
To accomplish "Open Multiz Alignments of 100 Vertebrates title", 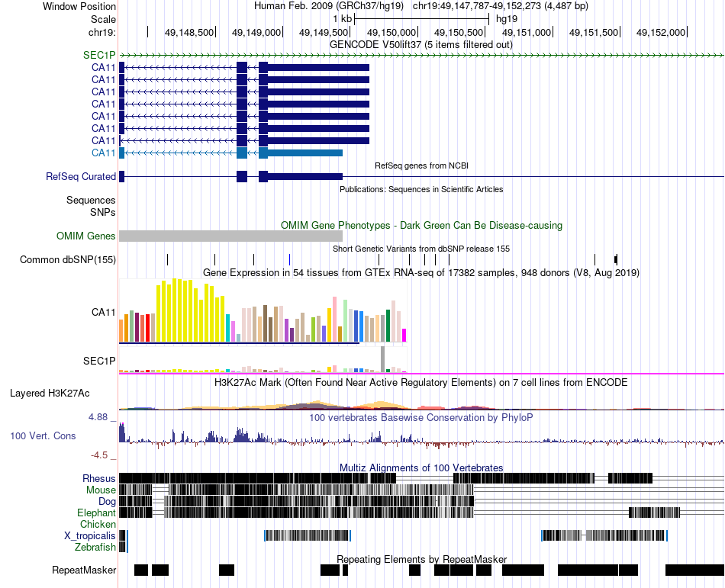I will point(421,468).
